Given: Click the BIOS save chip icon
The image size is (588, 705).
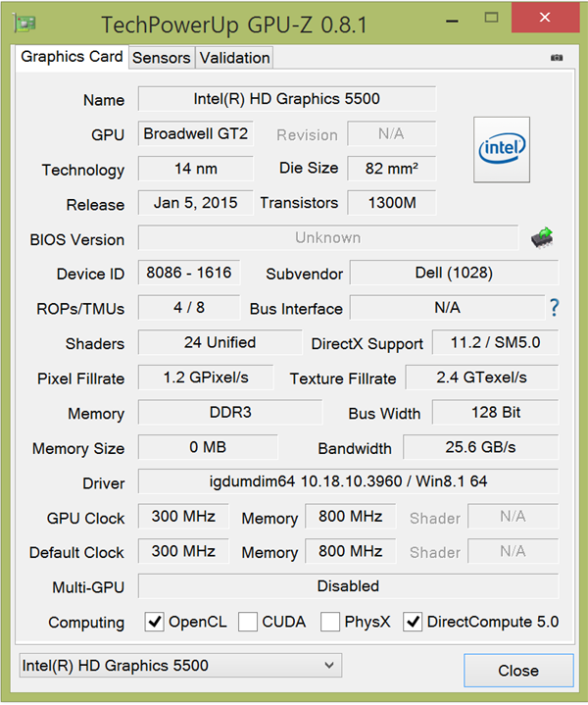Looking at the screenshot, I should click(542, 237).
